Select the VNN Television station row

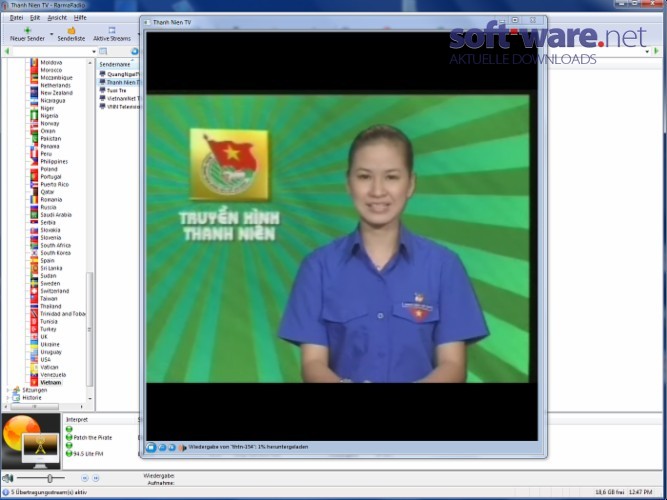(x=119, y=106)
